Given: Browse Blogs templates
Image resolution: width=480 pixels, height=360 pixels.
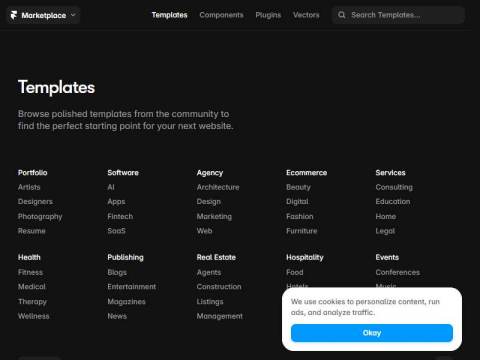Looking at the screenshot, I should pyautogui.click(x=117, y=273).
